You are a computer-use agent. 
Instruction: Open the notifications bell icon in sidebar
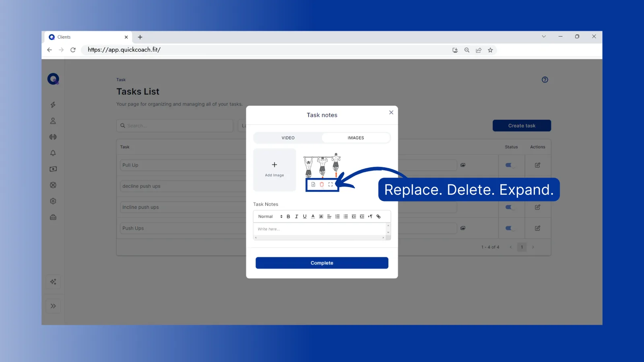[53, 153]
